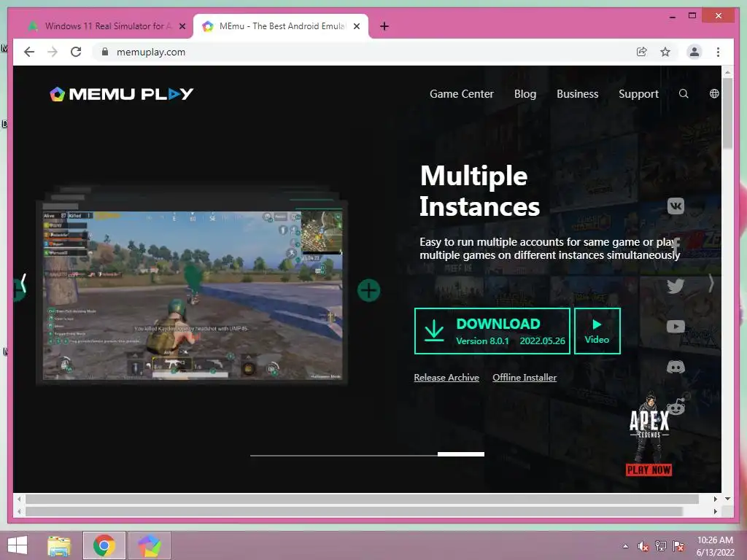Image resolution: width=747 pixels, height=560 pixels.
Task: Open the Blog menu item
Action: [x=525, y=94]
